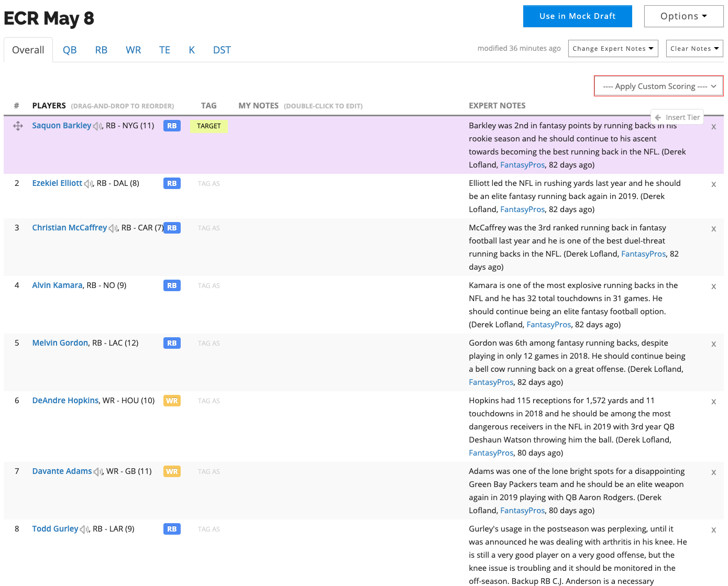Image resolution: width=728 pixels, height=586 pixels.
Task: Open DeAndre Hopkins player link
Action: click(65, 401)
